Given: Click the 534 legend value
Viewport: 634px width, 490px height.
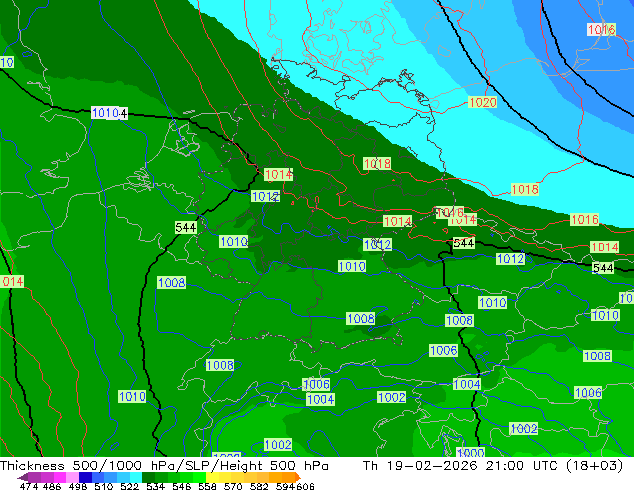Looking at the screenshot, I should click(x=155, y=486).
